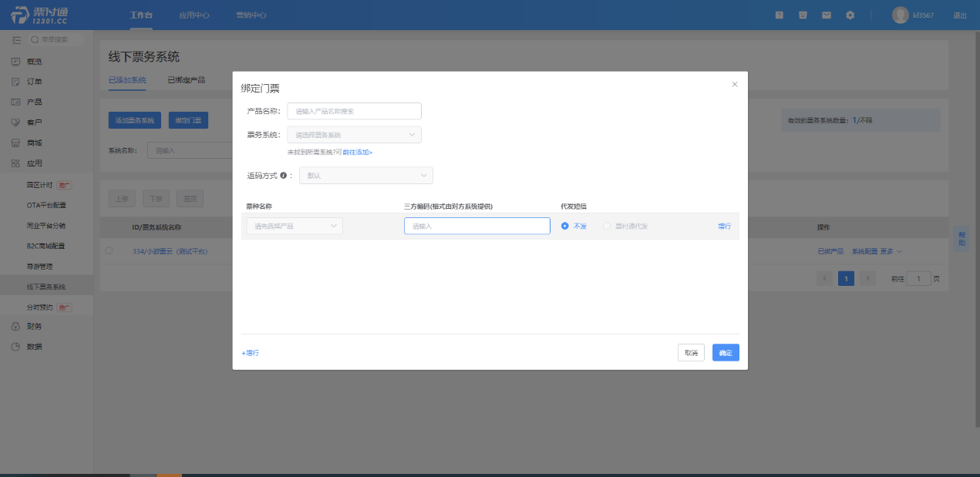Open the feedback sad-face icon

pos(803,15)
